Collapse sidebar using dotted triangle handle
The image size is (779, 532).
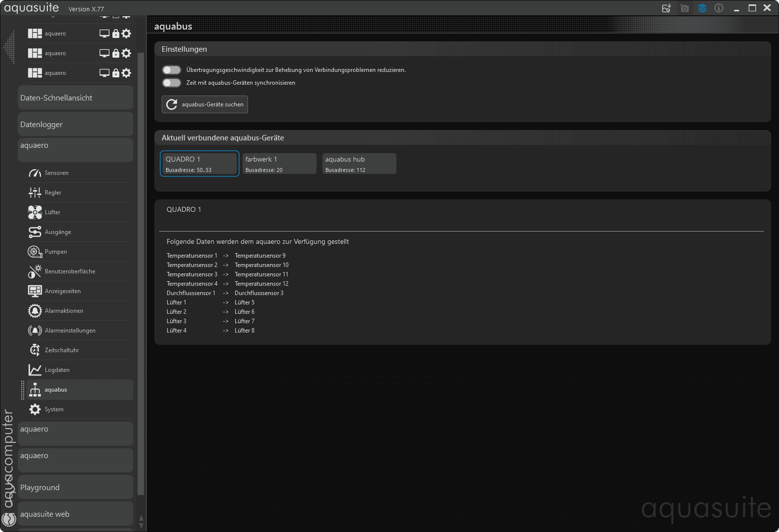tap(9, 47)
